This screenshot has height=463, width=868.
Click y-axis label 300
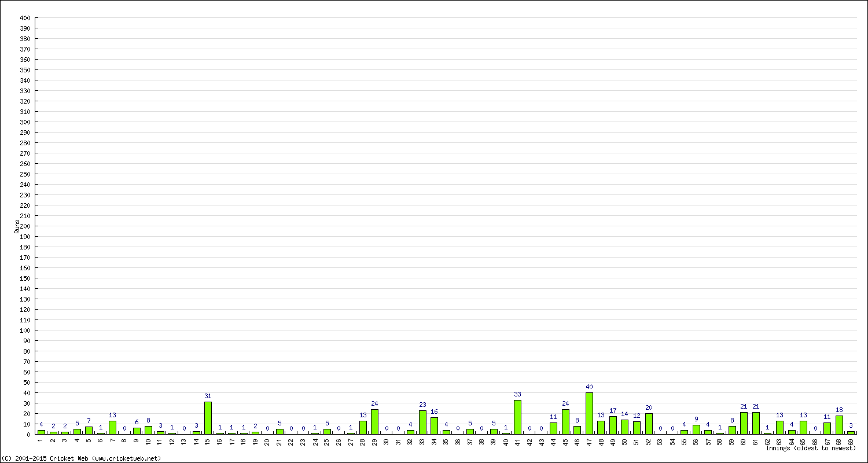point(24,122)
